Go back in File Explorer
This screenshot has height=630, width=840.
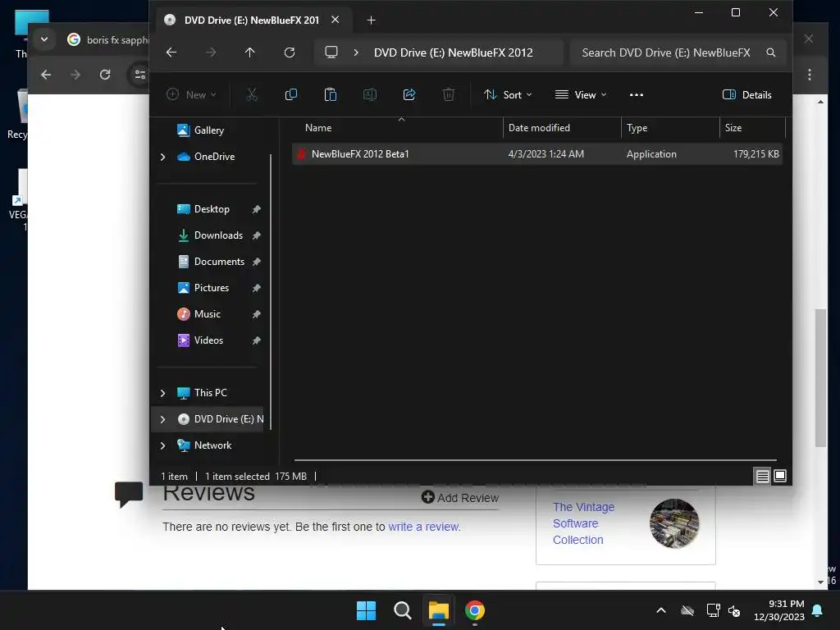171,52
